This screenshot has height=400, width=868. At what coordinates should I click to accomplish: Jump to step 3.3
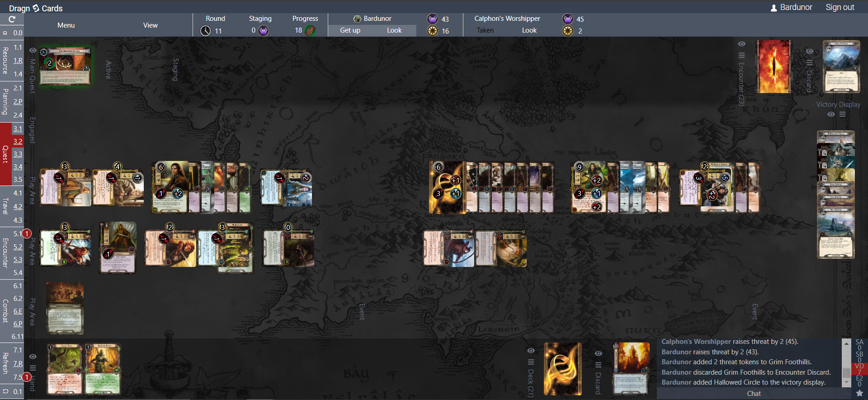tap(18, 154)
